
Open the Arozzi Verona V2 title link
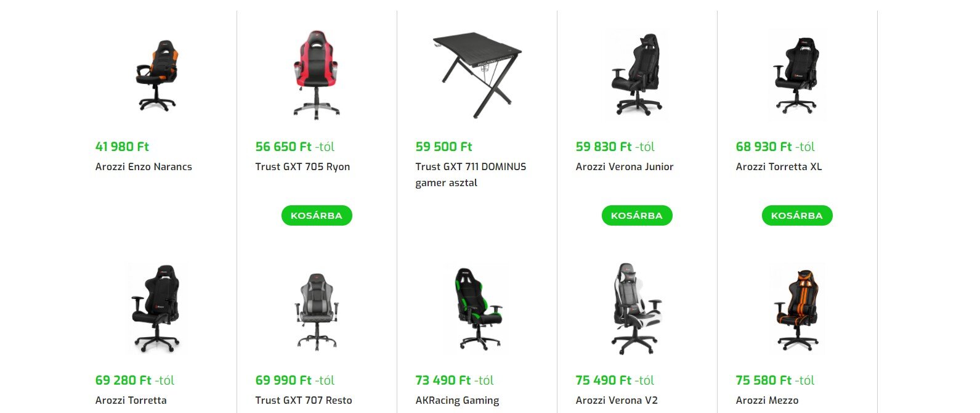[x=617, y=400]
